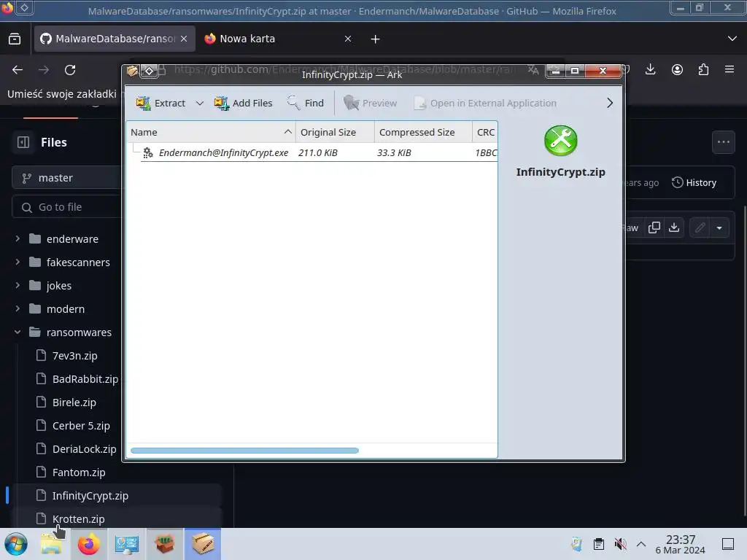Close the MalwareDatabase tab
This screenshot has width=747, height=560.
coord(184,39)
